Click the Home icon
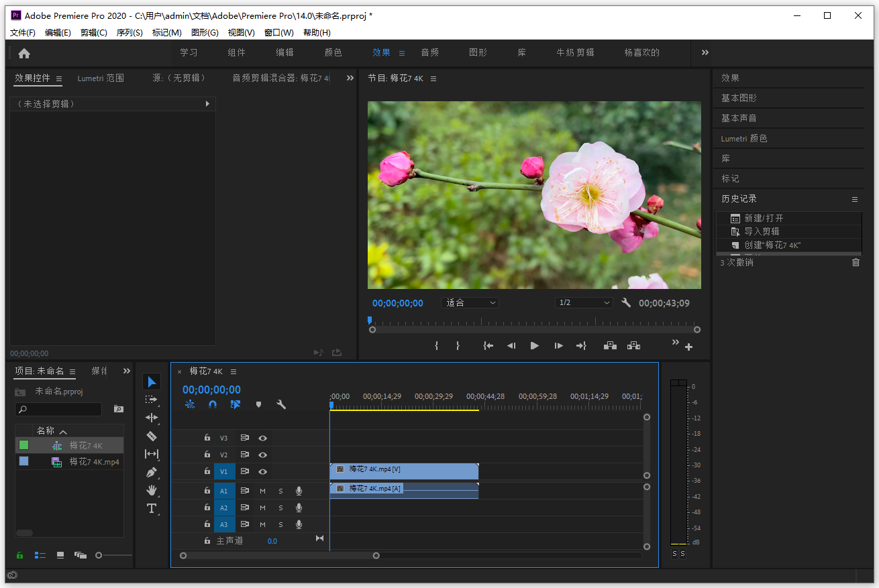Viewport: 879px width, 588px height. click(24, 53)
